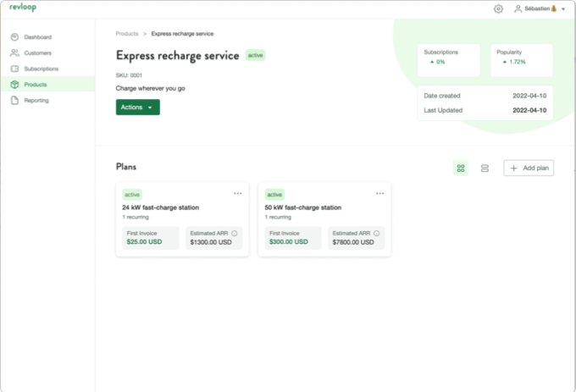Click the Dashboard icon in the sidebar

15,37
